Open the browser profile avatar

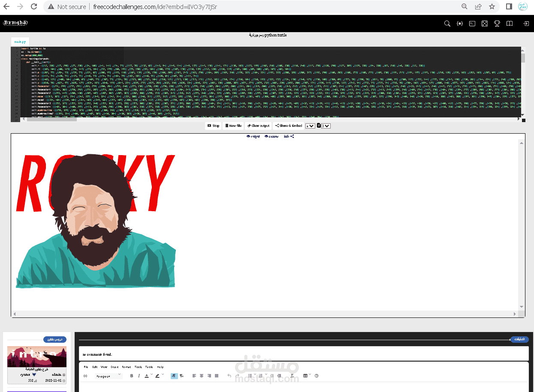pos(522,6)
